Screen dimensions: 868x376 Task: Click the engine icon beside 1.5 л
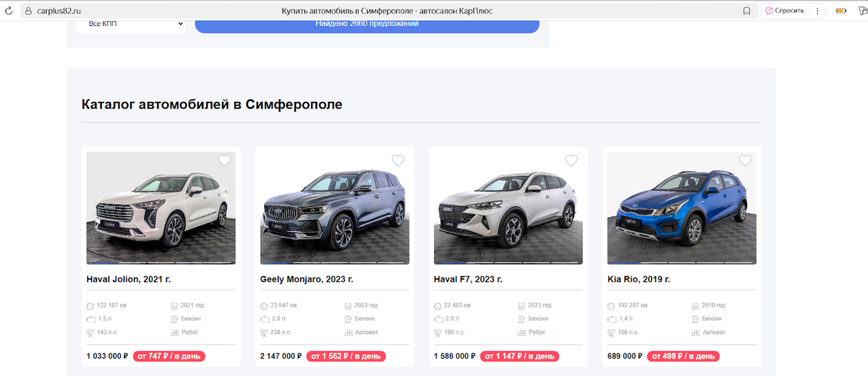(90, 319)
